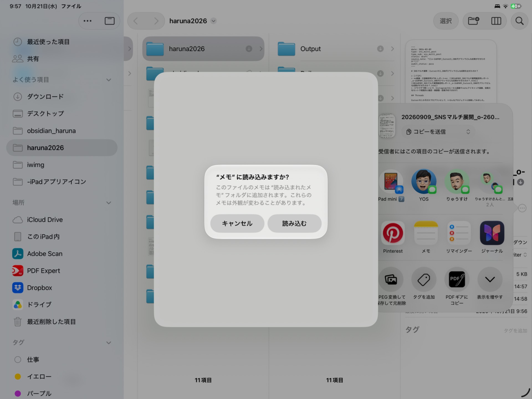Click キャンセル in import dialog
532x399 pixels.
237,223
